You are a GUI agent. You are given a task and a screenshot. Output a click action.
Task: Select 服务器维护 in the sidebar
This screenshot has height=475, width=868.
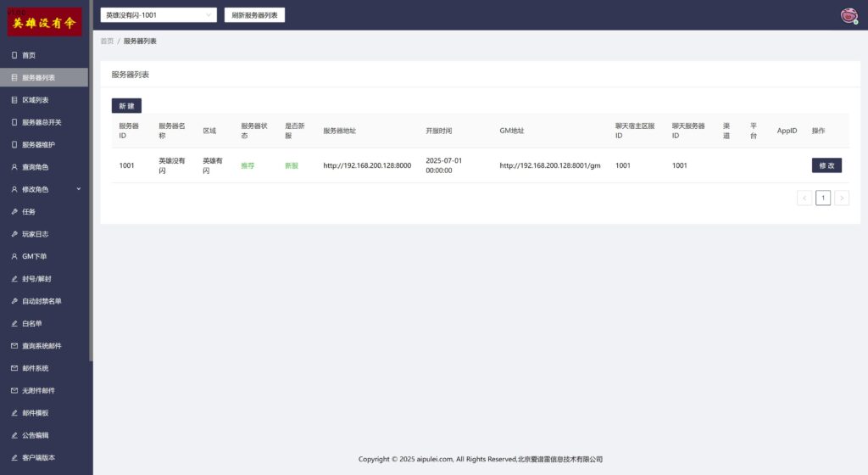pyautogui.click(x=38, y=145)
